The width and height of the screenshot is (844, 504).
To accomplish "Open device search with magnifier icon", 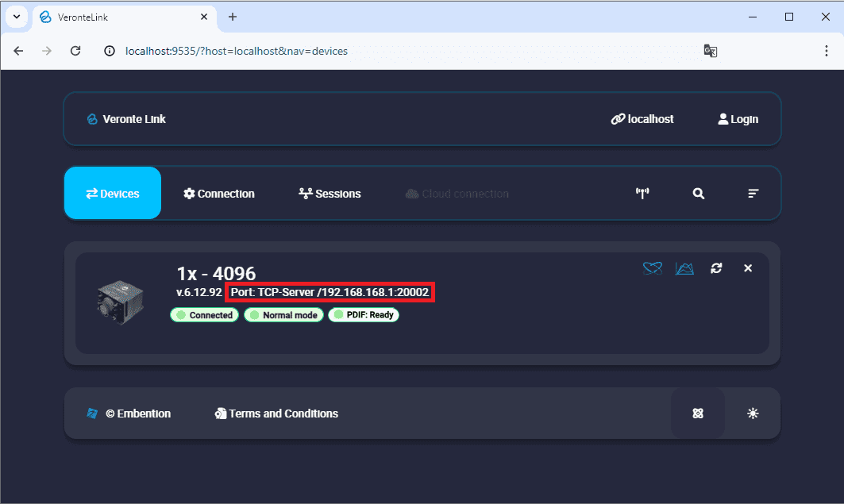I will click(x=698, y=194).
